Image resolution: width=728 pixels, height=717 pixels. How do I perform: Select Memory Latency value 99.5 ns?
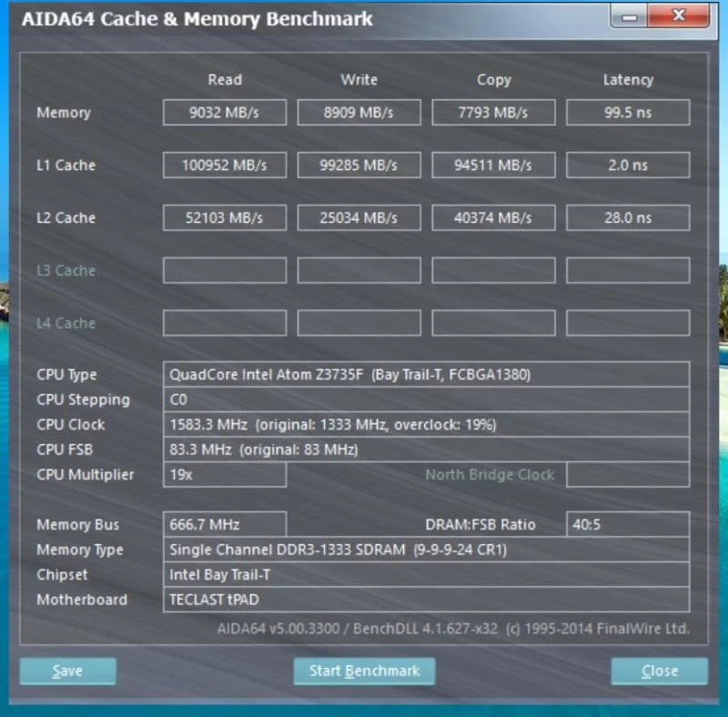pyautogui.click(x=628, y=113)
